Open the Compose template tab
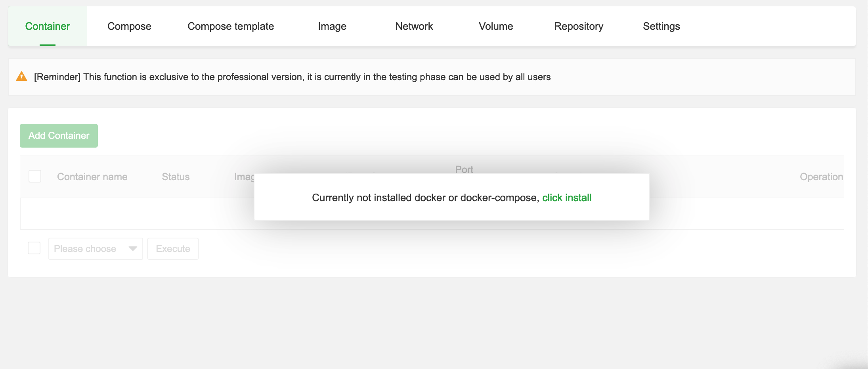This screenshot has width=868, height=369. (231, 26)
